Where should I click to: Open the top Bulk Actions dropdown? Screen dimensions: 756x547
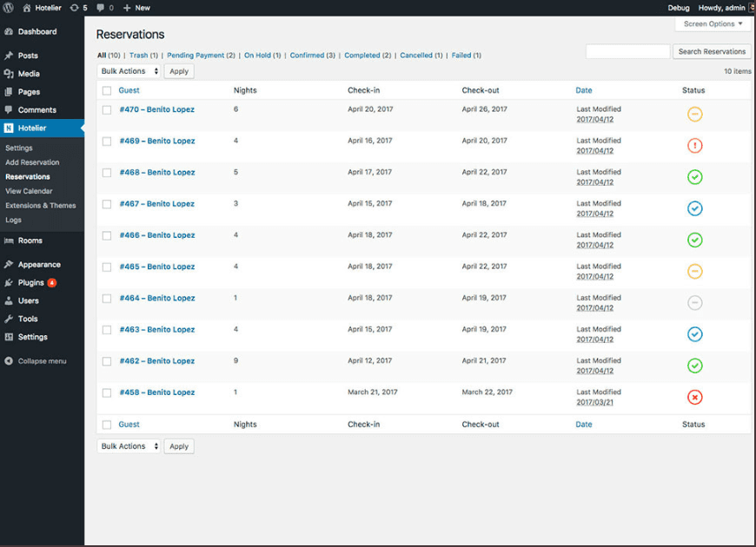click(129, 71)
